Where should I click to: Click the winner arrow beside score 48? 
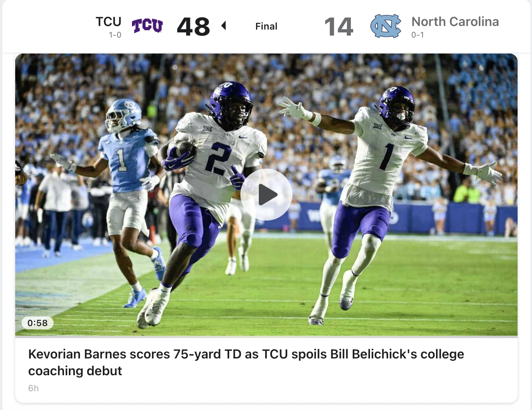(x=224, y=26)
